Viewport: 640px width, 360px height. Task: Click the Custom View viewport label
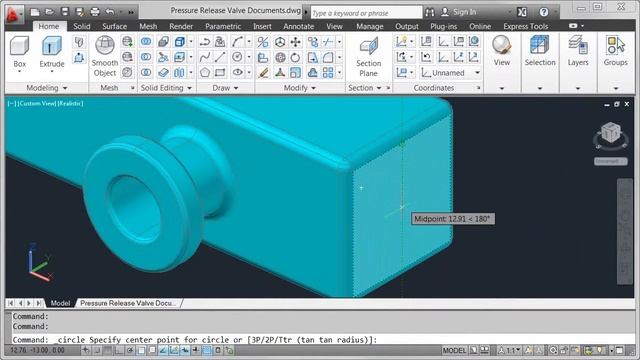coord(37,104)
